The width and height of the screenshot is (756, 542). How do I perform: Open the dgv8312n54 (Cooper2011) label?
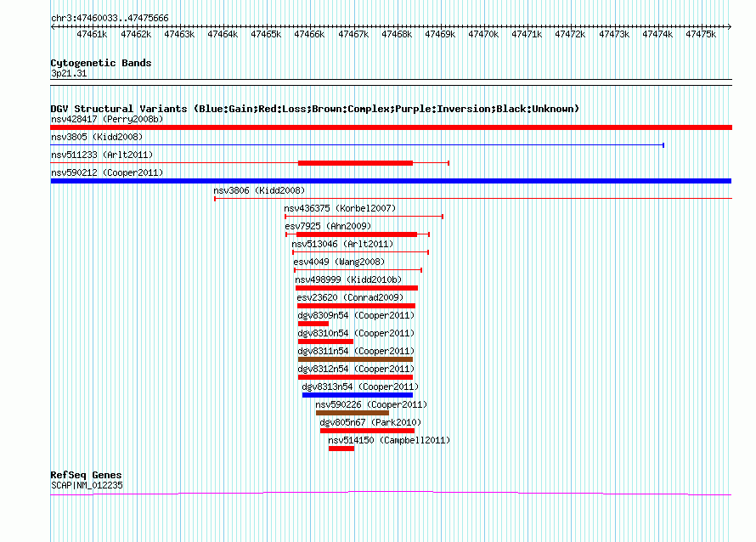(356, 369)
